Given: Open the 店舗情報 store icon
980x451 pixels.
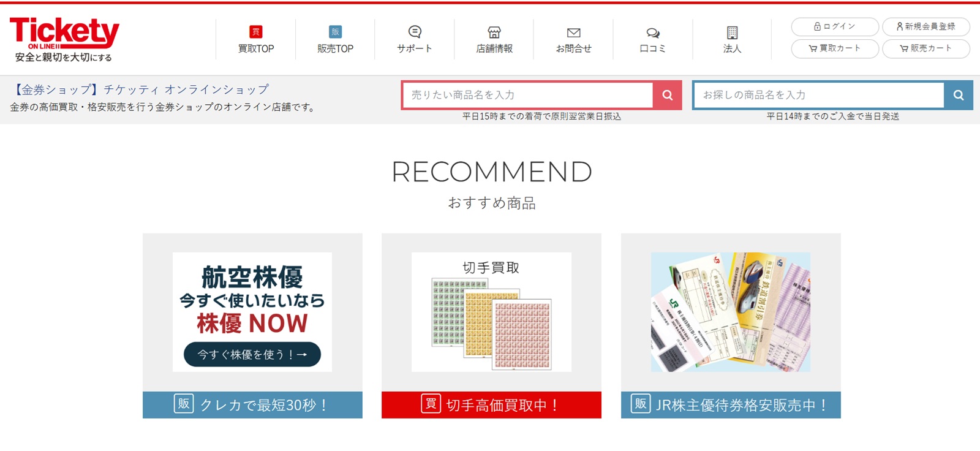Looking at the screenshot, I should [x=494, y=32].
